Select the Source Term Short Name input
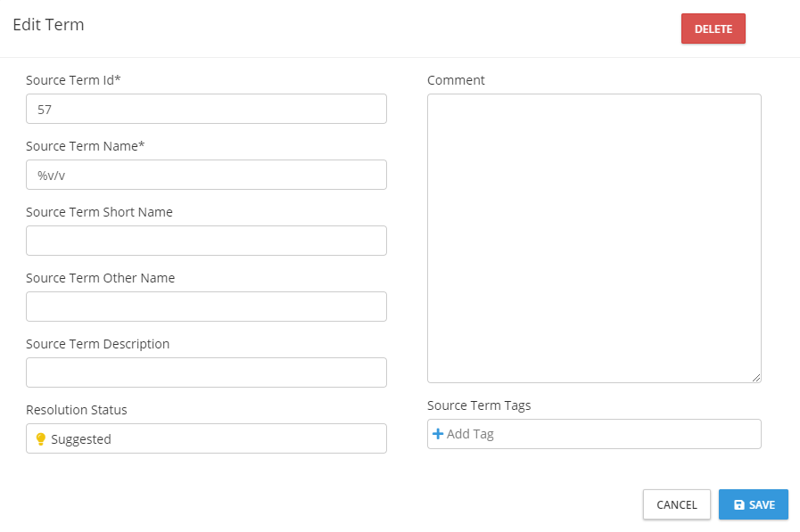The image size is (800, 532). (x=206, y=241)
